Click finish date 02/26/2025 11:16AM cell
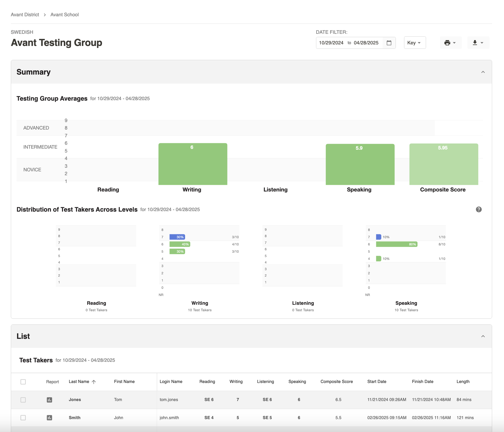 point(431,418)
